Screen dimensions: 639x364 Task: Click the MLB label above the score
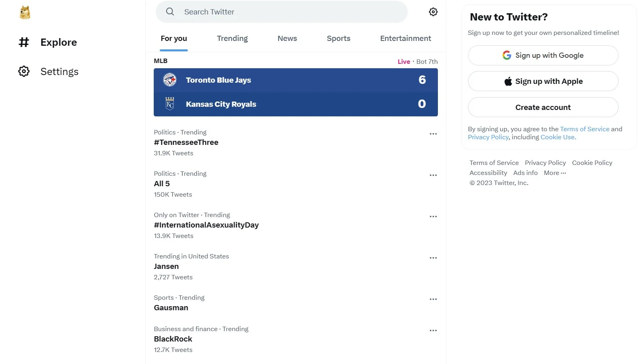pos(161,61)
